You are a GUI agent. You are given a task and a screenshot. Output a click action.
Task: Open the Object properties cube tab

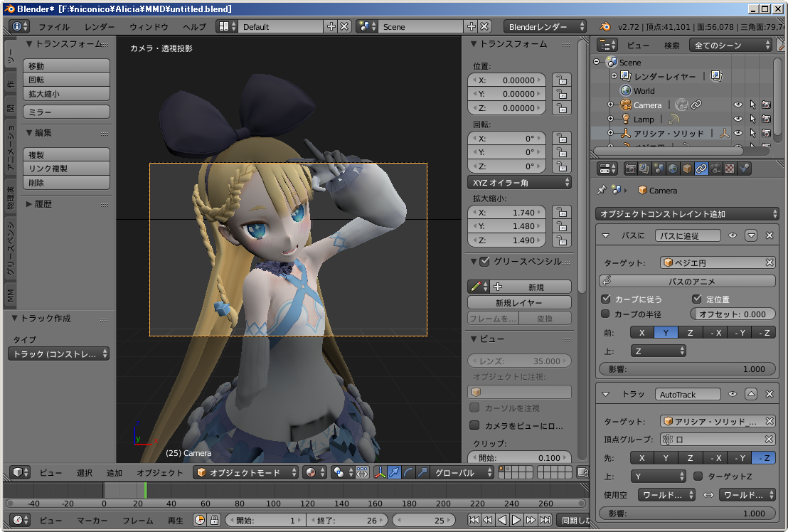pyautogui.click(x=687, y=169)
